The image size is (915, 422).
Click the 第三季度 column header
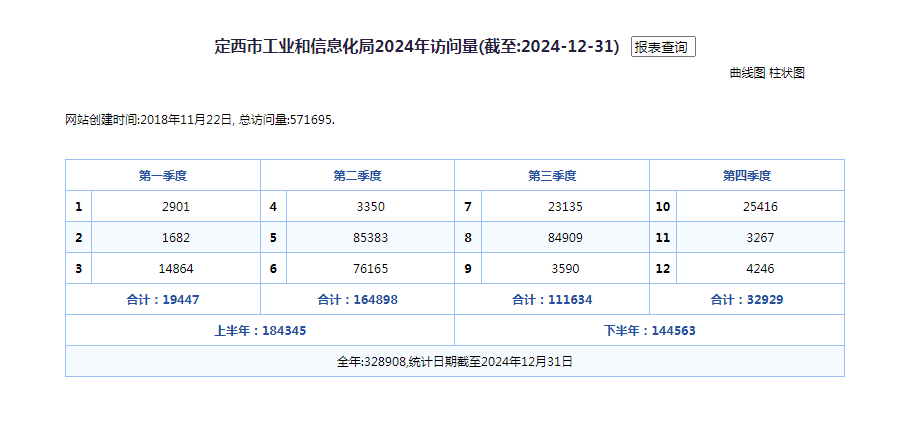pyautogui.click(x=552, y=176)
